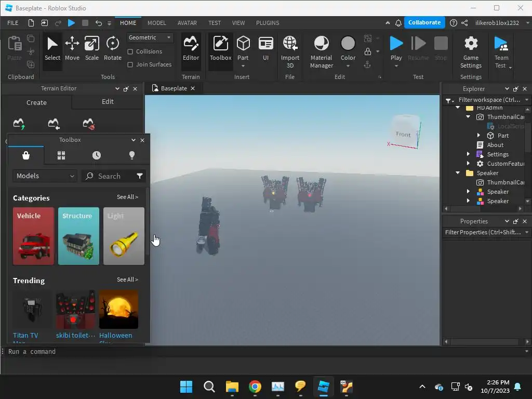Open the notifications bell icon
Screen dimensions: 532x399
[398, 23]
